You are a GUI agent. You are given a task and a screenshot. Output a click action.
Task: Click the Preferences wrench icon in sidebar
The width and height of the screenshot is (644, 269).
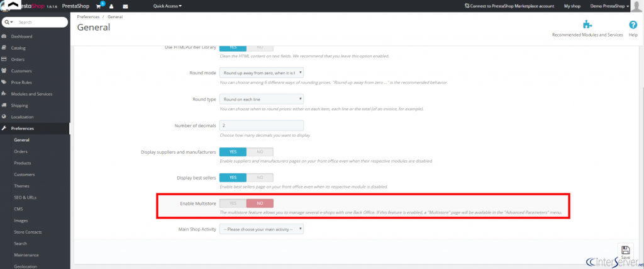4,129
